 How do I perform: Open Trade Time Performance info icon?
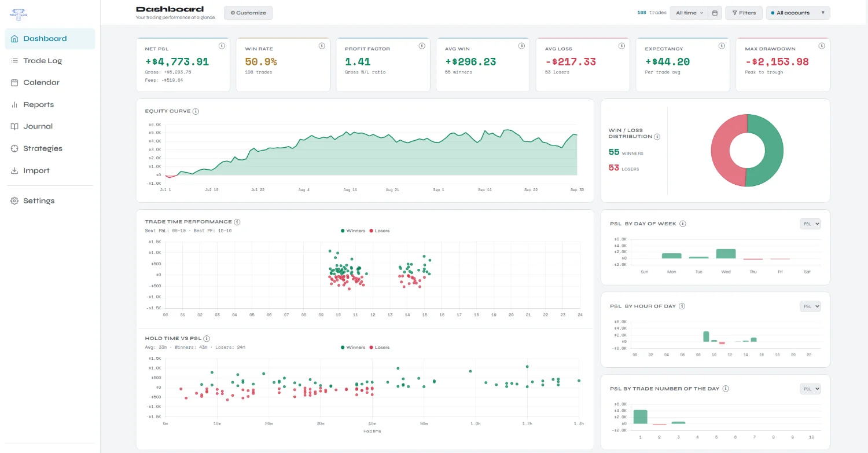tap(237, 222)
